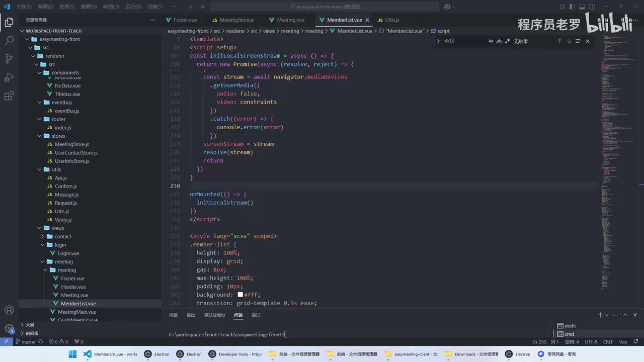This screenshot has height=362, width=644.
Task: Toggle Match Whole Word in find widget
Action: coord(499,41)
